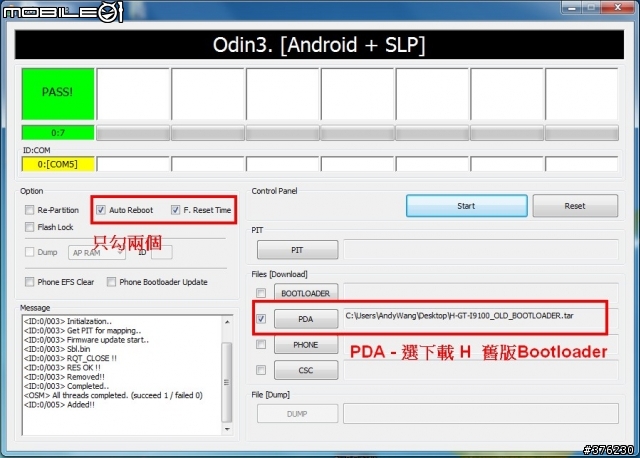640x458 pixels.
Task: Click the 'Firmware update start..' log line
Action: click(86, 340)
